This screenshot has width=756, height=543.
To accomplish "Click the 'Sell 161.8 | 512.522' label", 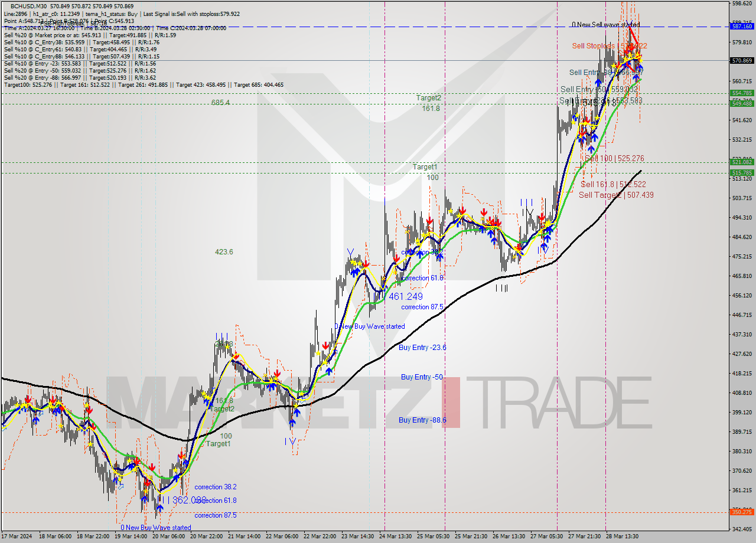I will click(612, 184).
